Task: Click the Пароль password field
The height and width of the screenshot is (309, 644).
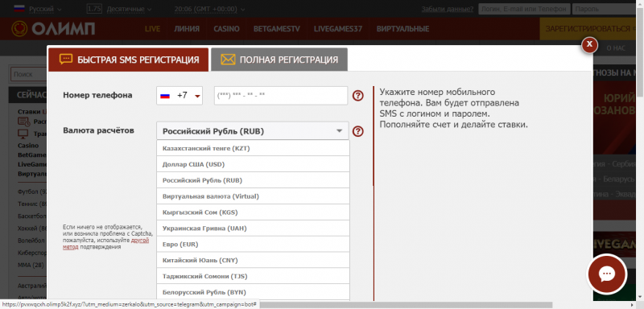Action: (x=604, y=9)
